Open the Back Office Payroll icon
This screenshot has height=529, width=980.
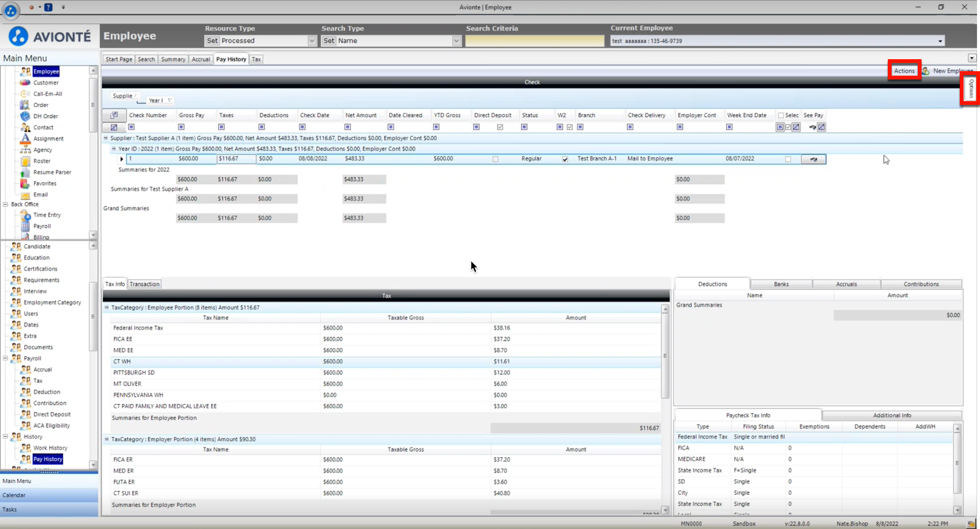(x=25, y=226)
